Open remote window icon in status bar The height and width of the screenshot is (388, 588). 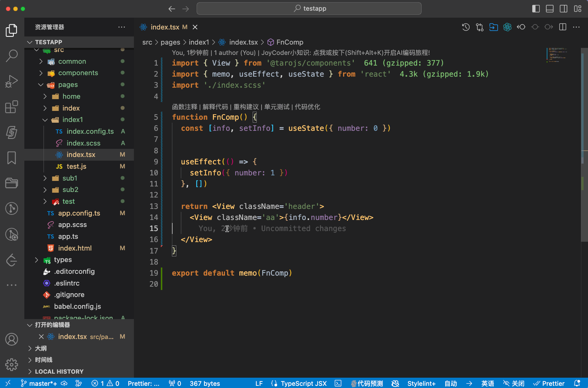[x=8, y=383]
